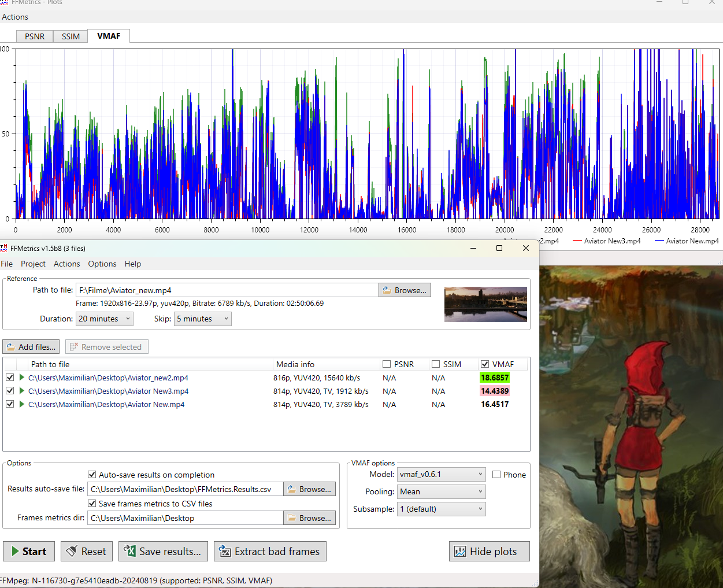723x588 pixels.
Task: Open the VMAF Model dropdown
Action: pyautogui.click(x=442, y=474)
